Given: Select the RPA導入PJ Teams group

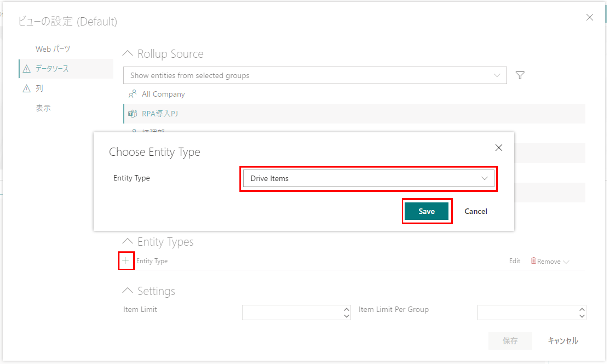Looking at the screenshot, I should coord(160,114).
